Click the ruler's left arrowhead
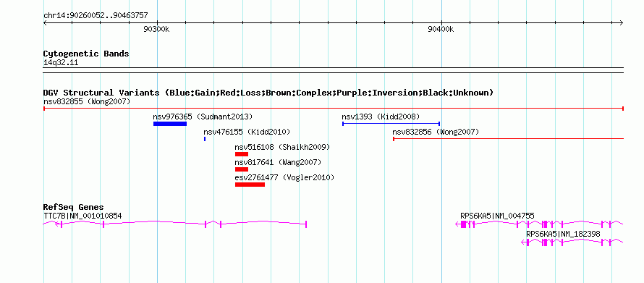The image size is (644, 283). 45,22
